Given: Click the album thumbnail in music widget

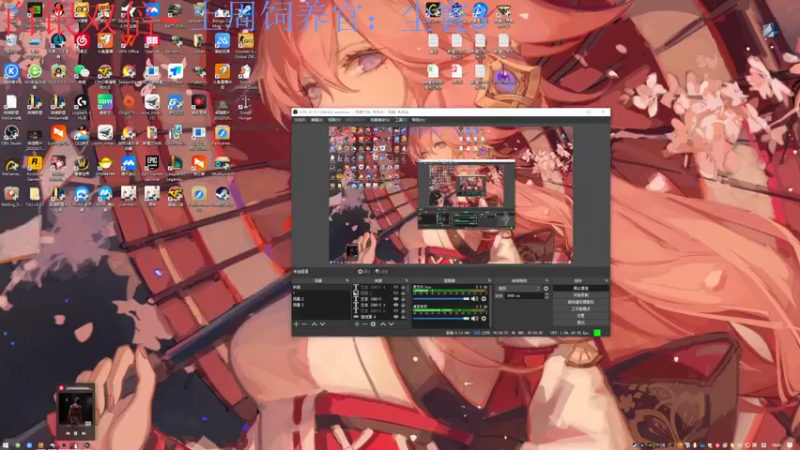Looking at the screenshot, I should (75, 409).
